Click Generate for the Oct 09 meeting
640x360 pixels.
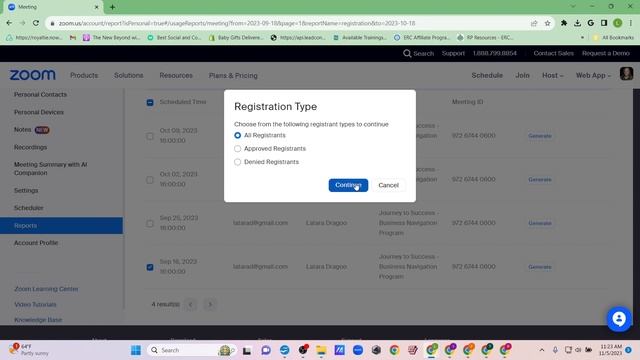coord(540,136)
